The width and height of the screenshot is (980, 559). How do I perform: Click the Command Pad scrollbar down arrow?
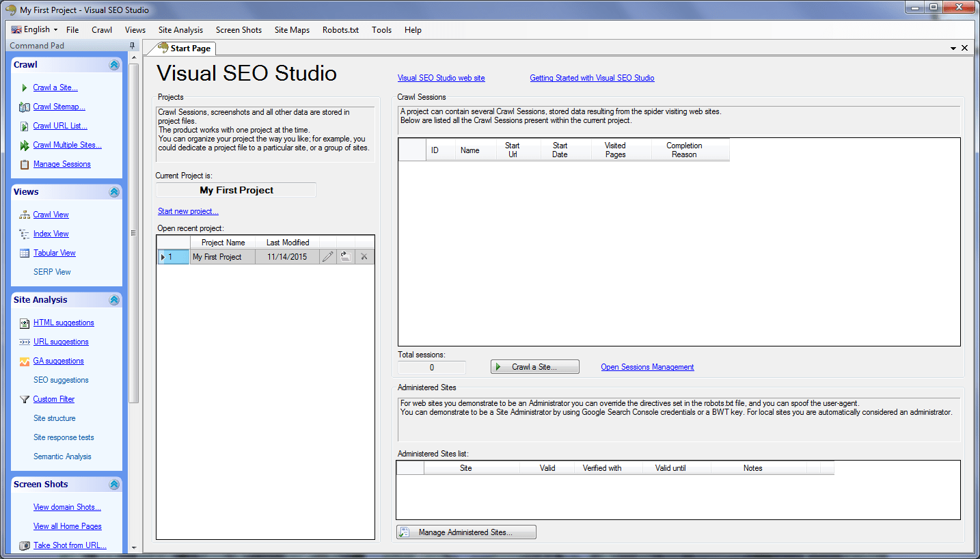click(133, 547)
